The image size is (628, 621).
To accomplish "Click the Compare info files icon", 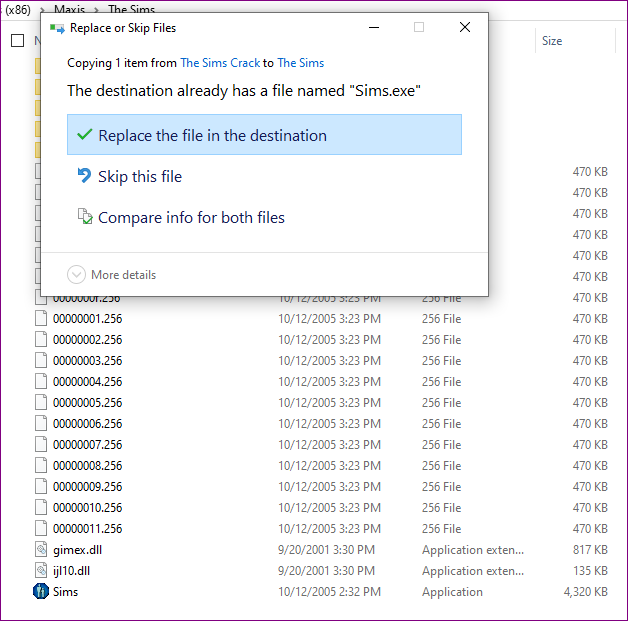I will 84,217.
